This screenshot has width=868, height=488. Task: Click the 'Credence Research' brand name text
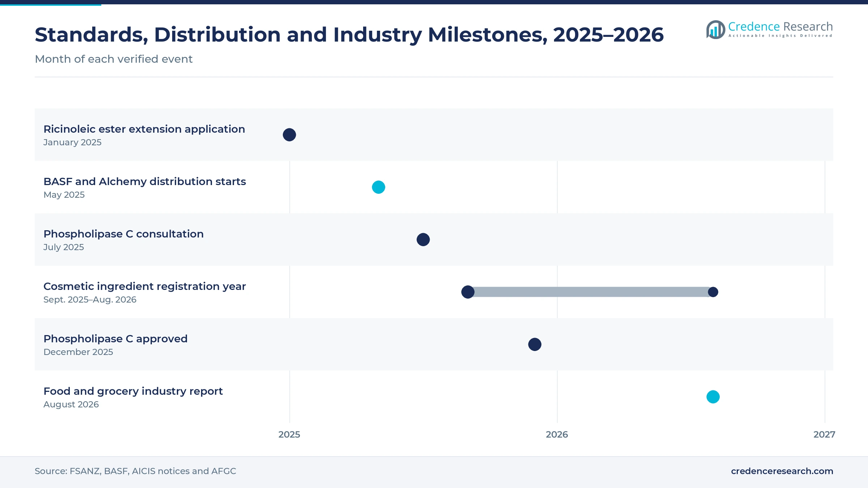click(780, 26)
